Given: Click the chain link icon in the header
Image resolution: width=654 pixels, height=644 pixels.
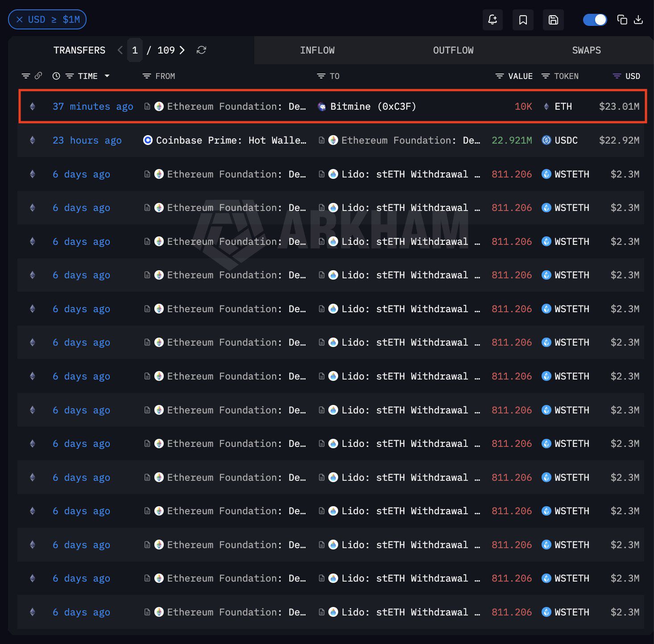Looking at the screenshot, I should tap(38, 76).
